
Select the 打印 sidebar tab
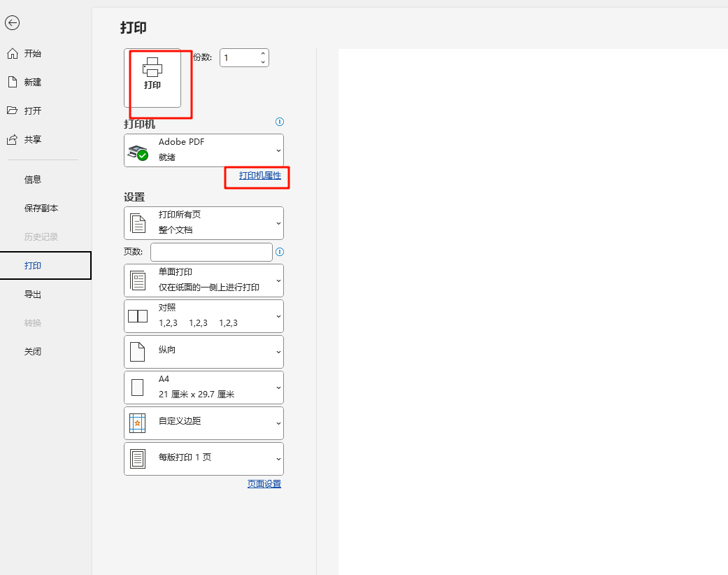[x=45, y=266]
